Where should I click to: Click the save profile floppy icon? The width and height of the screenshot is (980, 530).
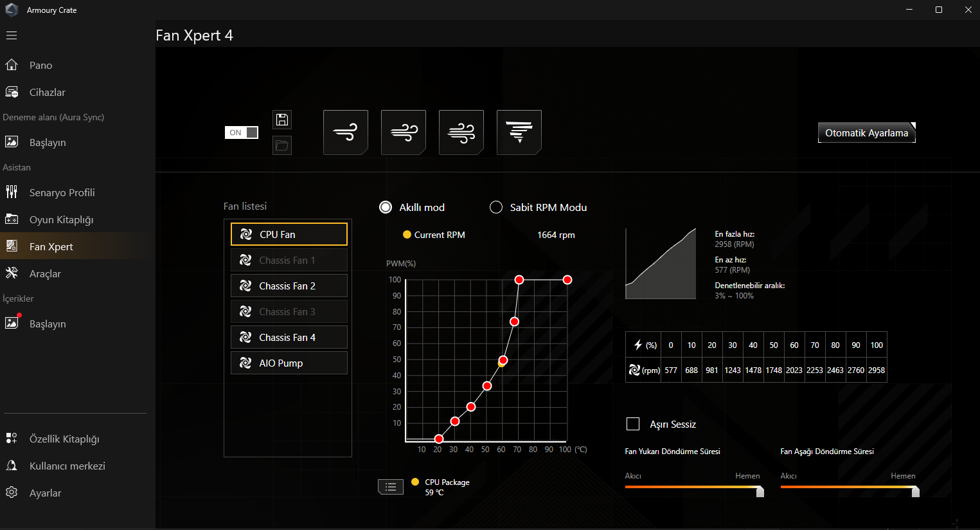coord(282,120)
